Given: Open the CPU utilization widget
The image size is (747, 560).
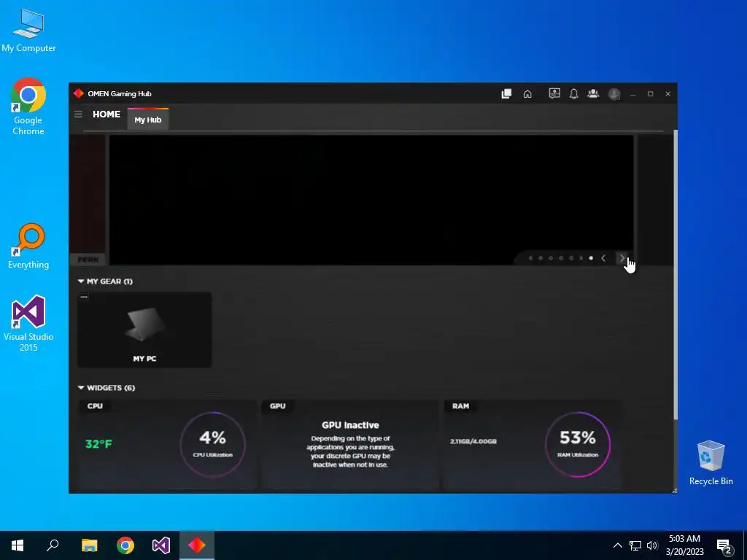Looking at the screenshot, I should tap(168, 445).
